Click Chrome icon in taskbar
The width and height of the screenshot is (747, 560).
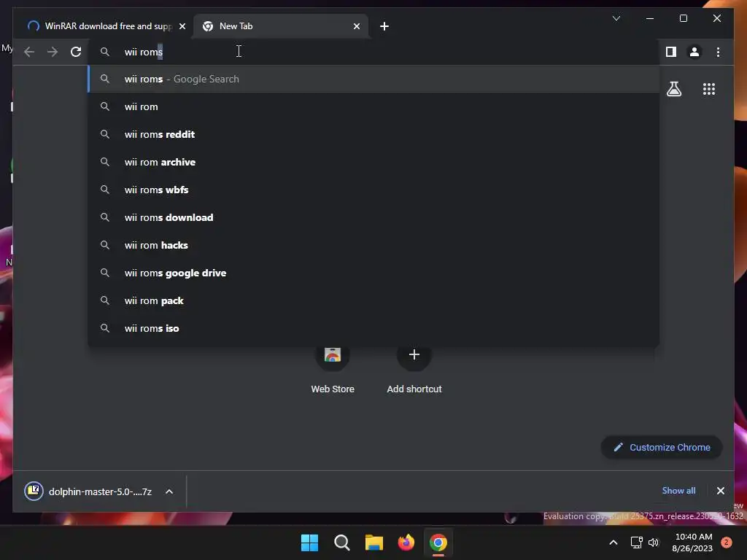click(438, 542)
